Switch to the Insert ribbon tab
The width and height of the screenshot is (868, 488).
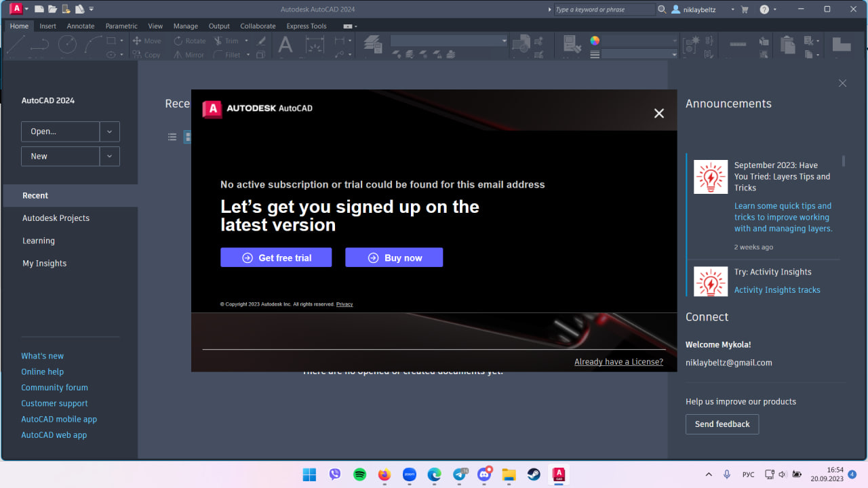(x=48, y=26)
